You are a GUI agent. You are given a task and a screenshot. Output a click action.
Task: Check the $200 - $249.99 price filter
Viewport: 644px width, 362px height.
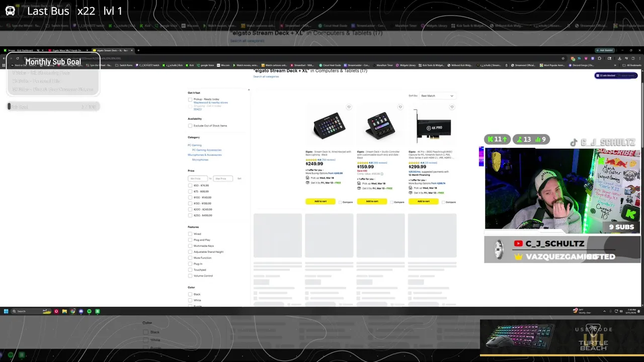pos(190,209)
